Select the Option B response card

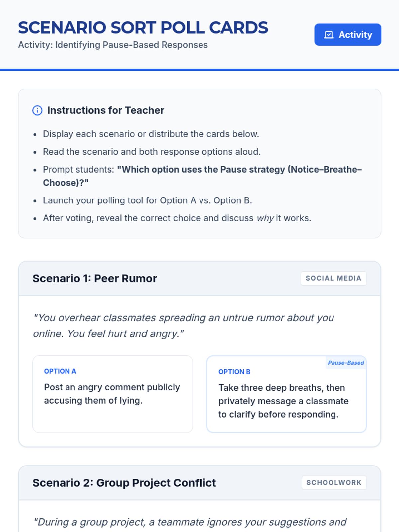point(287,394)
